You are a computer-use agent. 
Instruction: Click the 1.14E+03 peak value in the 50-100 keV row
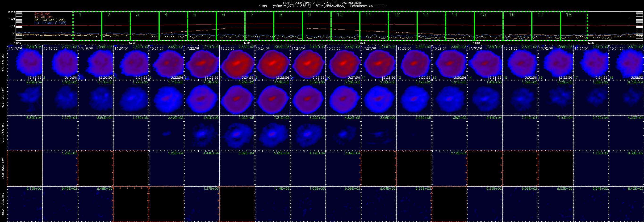[282, 188]
